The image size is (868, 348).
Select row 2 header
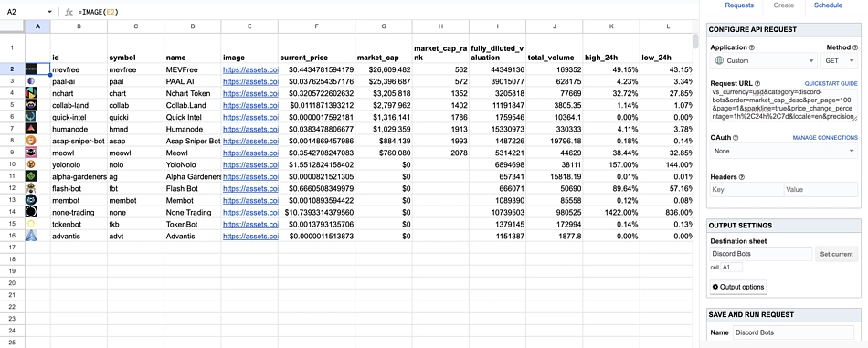12,69
